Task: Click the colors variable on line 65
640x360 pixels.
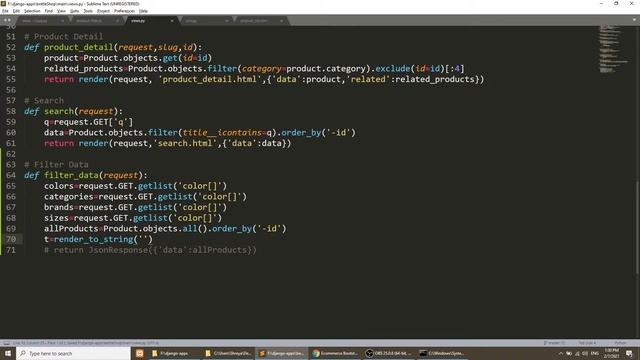Action: (x=58, y=186)
